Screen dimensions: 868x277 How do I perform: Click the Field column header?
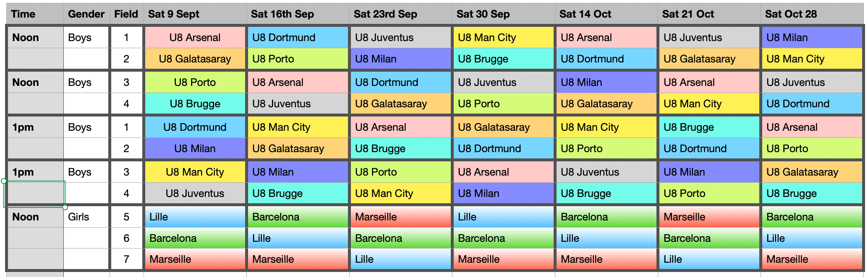pyautogui.click(x=126, y=14)
